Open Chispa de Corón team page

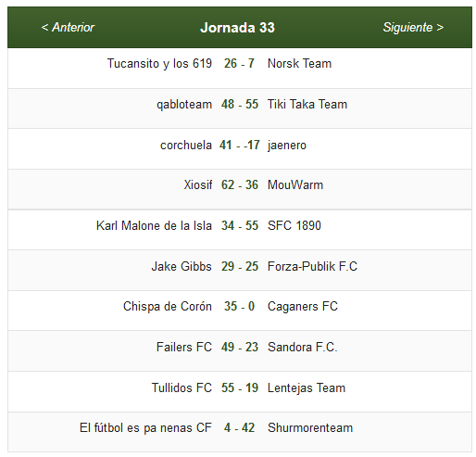tap(168, 307)
